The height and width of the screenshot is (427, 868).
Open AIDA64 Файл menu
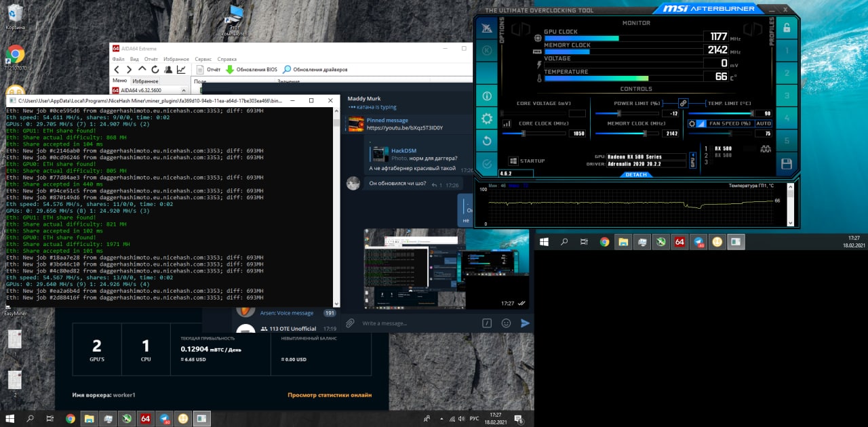click(118, 59)
